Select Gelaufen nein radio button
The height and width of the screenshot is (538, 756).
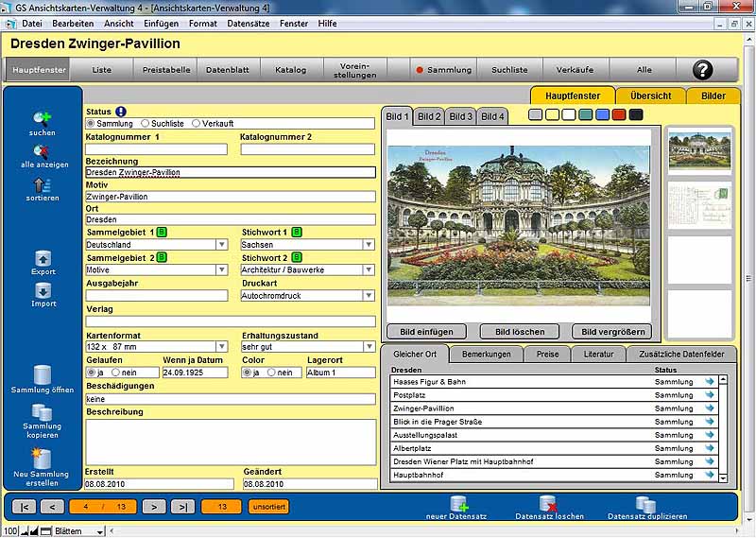(x=115, y=373)
